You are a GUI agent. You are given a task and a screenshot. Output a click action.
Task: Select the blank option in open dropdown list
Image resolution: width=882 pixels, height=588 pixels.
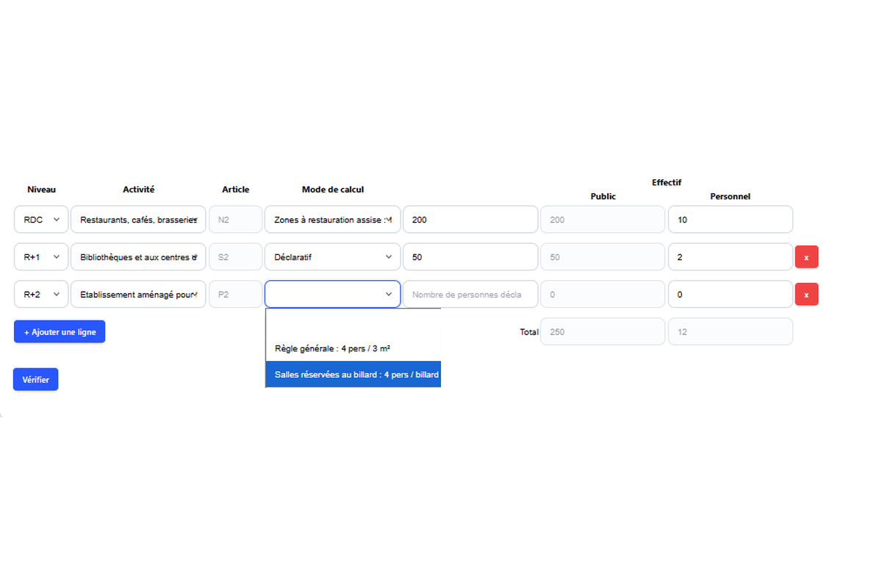[x=353, y=323]
